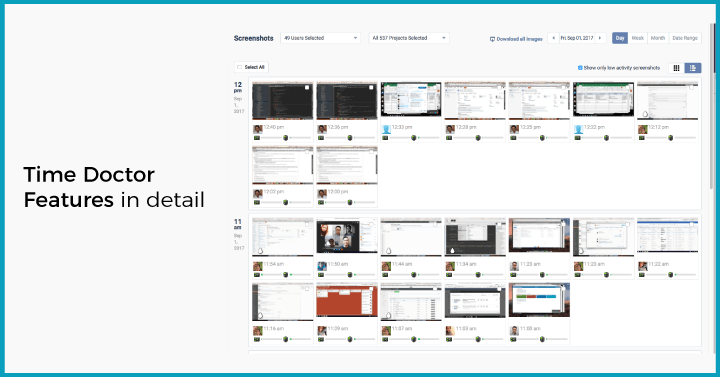Viewport: 720px width, 377px height.
Task: Tick checkbox on 12:40 pm screenshot thumbnail
Action: [307, 87]
